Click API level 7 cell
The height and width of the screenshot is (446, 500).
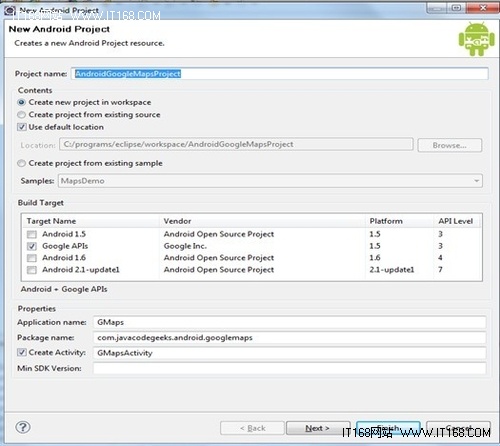point(440,270)
